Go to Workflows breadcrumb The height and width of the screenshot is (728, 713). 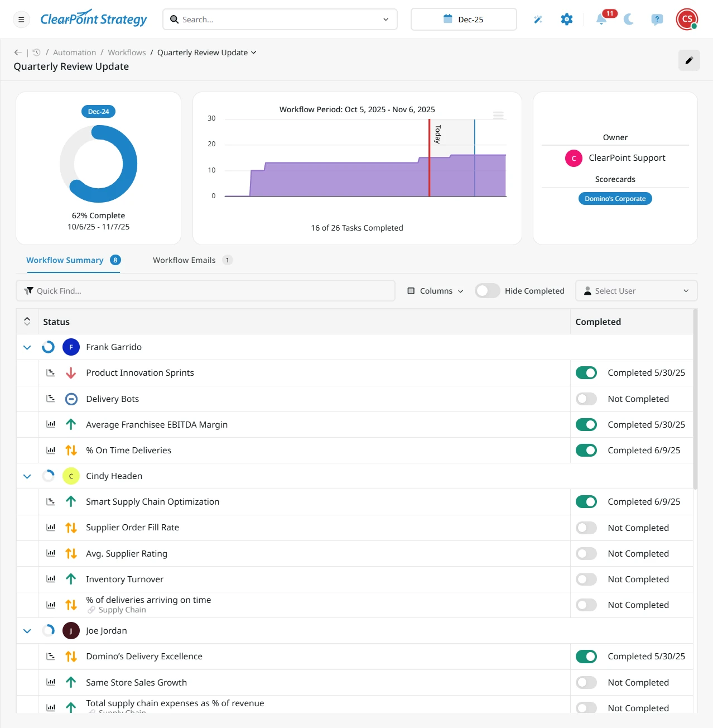[127, 52]
